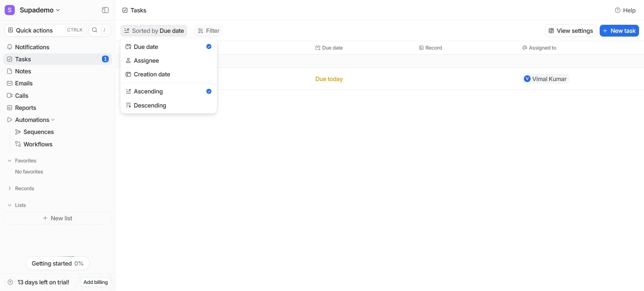
Task: Click the Filter sliders icon
Action: click(201, 30)
